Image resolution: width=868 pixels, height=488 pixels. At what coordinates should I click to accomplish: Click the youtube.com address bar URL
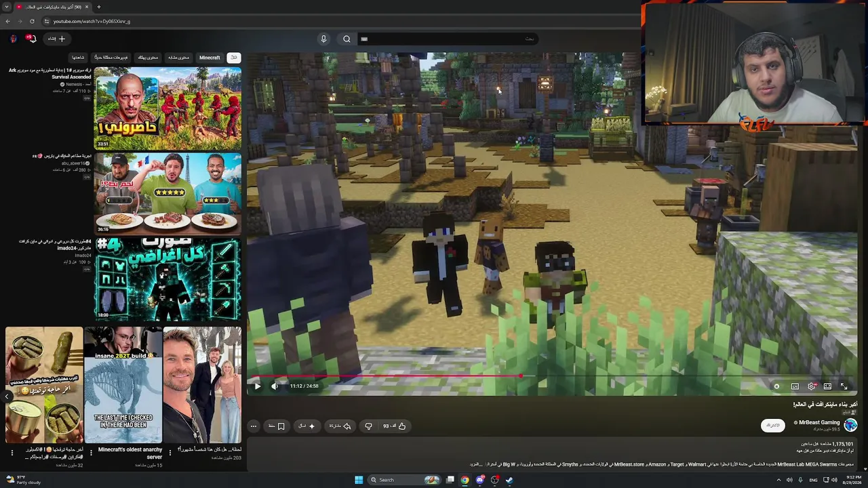coord(92,21)
